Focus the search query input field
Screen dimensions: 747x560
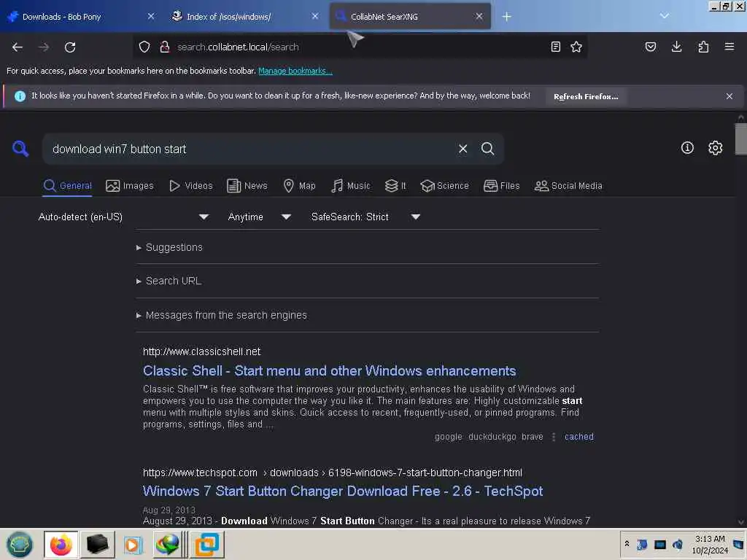[x=250, y=149]
